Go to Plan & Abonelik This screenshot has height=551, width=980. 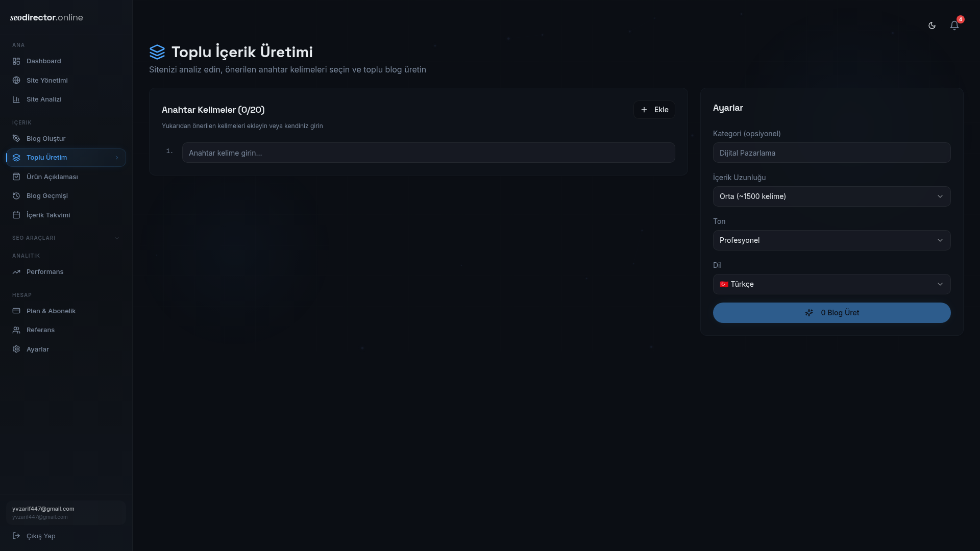tap(51, 311)
